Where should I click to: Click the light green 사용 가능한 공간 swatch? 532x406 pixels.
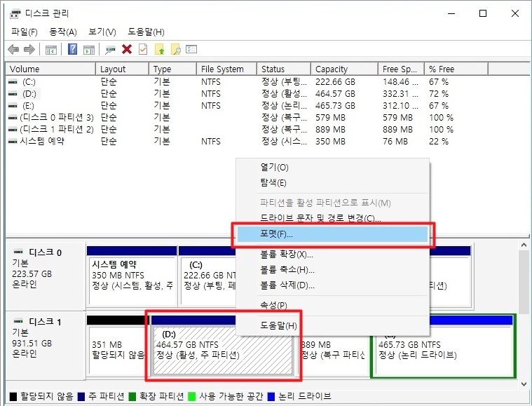[x=191, y=396]
